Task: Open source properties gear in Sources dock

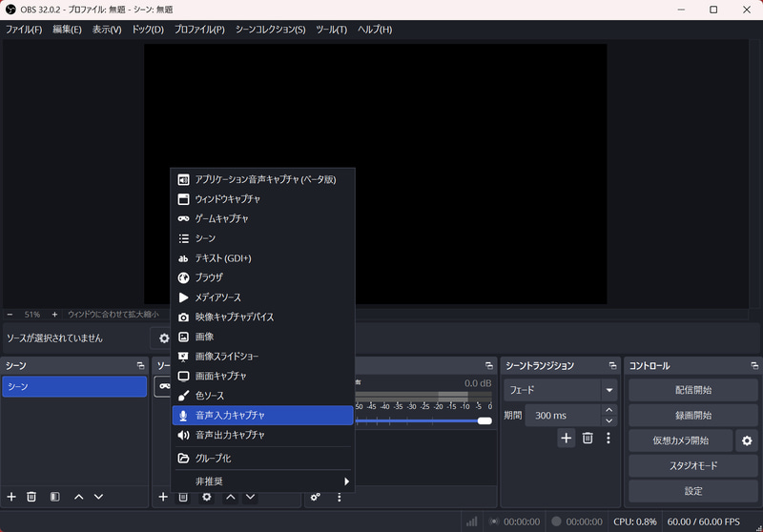Action: point(207,497)
